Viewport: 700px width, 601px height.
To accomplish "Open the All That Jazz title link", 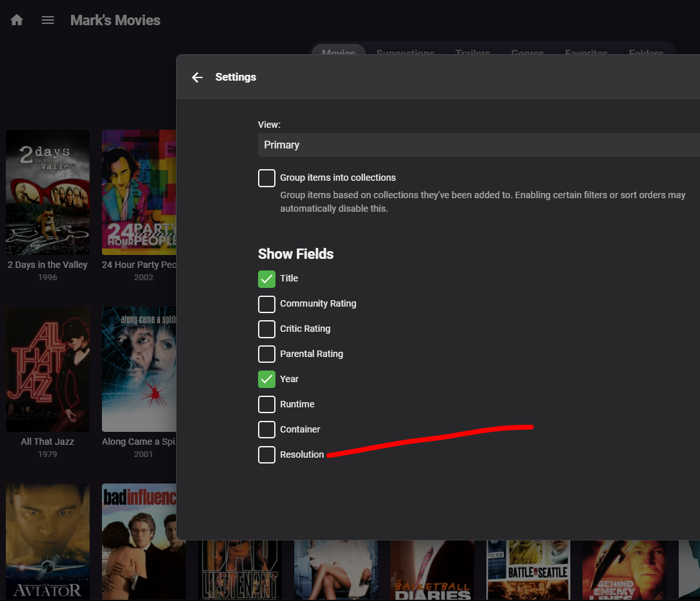I will tap(48, 442).
